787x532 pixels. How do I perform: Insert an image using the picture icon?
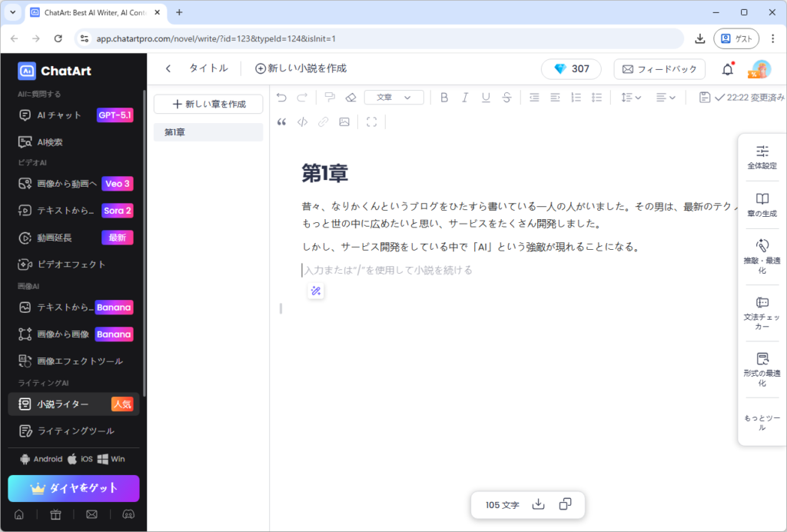[x=344, y=121]
